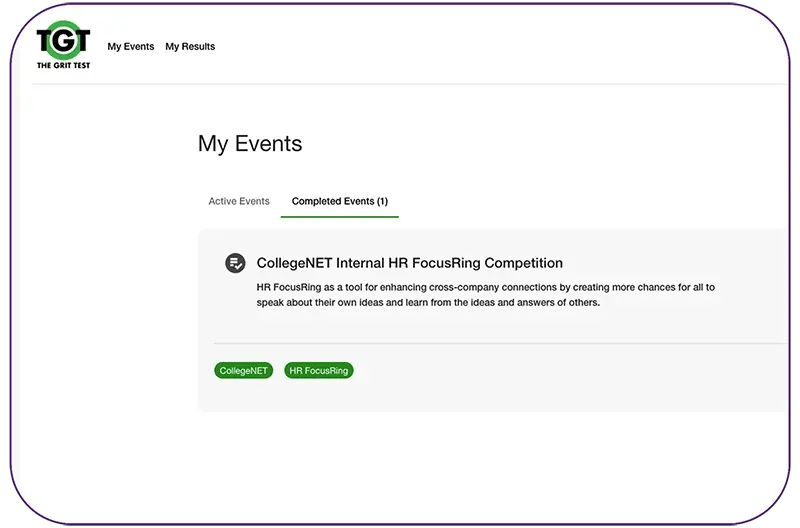
Task: Click the HR FocusRing green tag
Action: [319, 370]
